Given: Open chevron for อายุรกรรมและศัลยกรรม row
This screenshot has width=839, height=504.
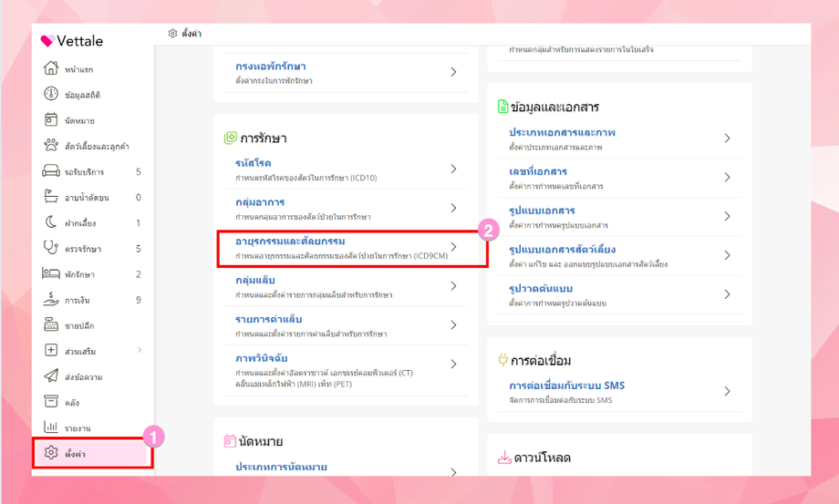Looking at the screenshot, I should tap(453, 247).
